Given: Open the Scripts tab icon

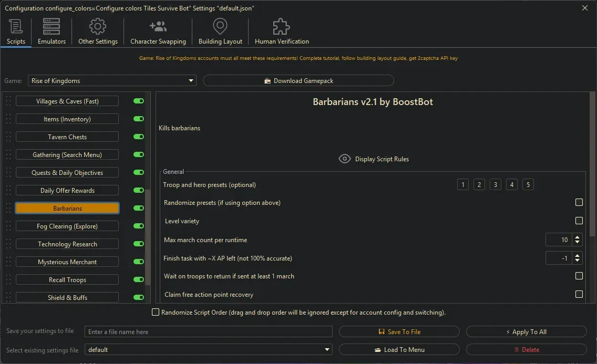Looking at the screenshot, I should tap(16, 27).
